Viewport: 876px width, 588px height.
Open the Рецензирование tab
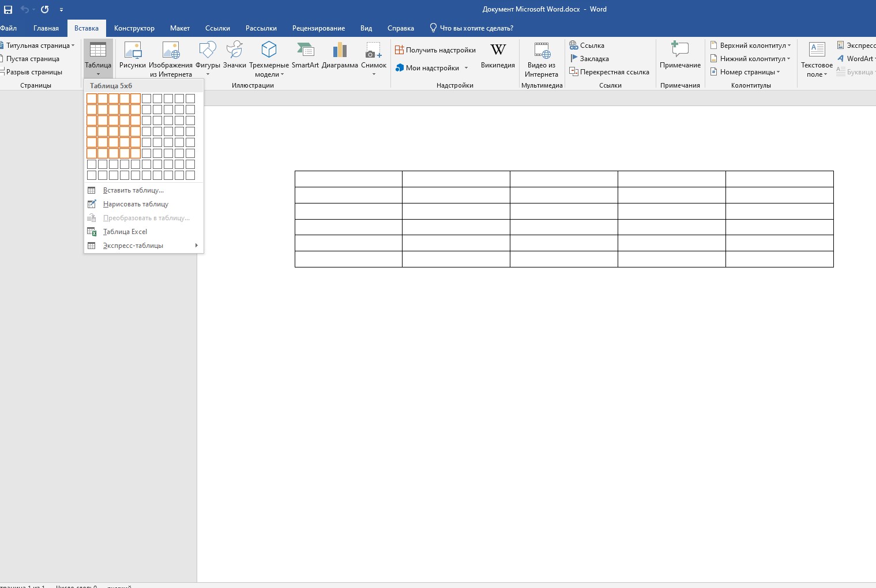[x=318, y=28]
